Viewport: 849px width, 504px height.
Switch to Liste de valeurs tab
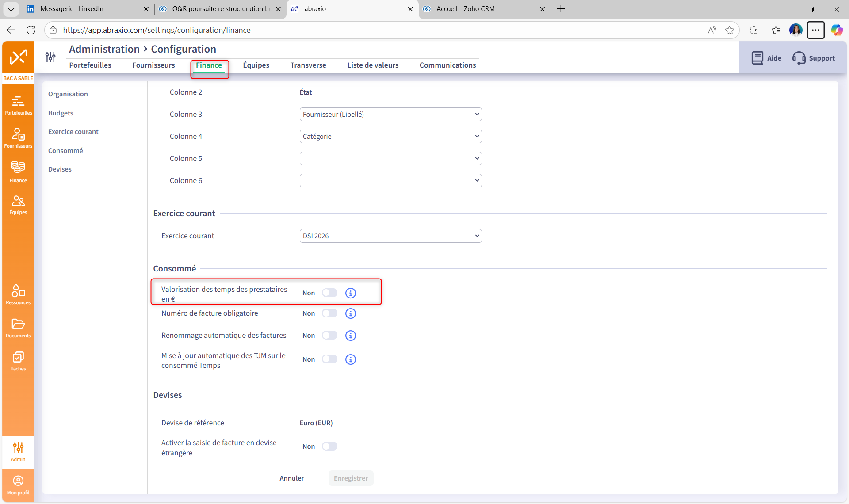coord(372,65)
